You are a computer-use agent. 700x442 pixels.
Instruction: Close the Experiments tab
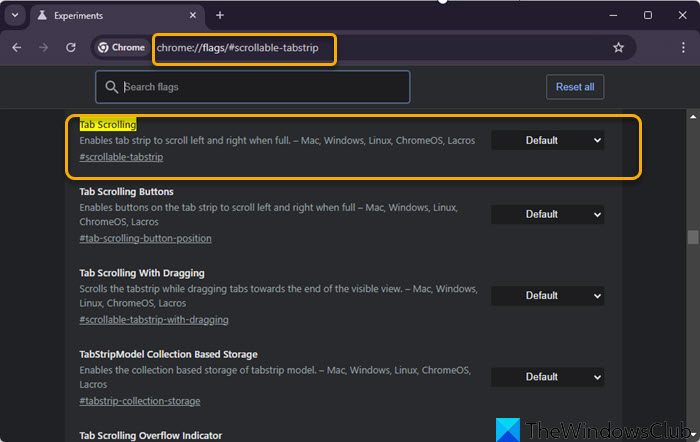click(x=192, y=15)
